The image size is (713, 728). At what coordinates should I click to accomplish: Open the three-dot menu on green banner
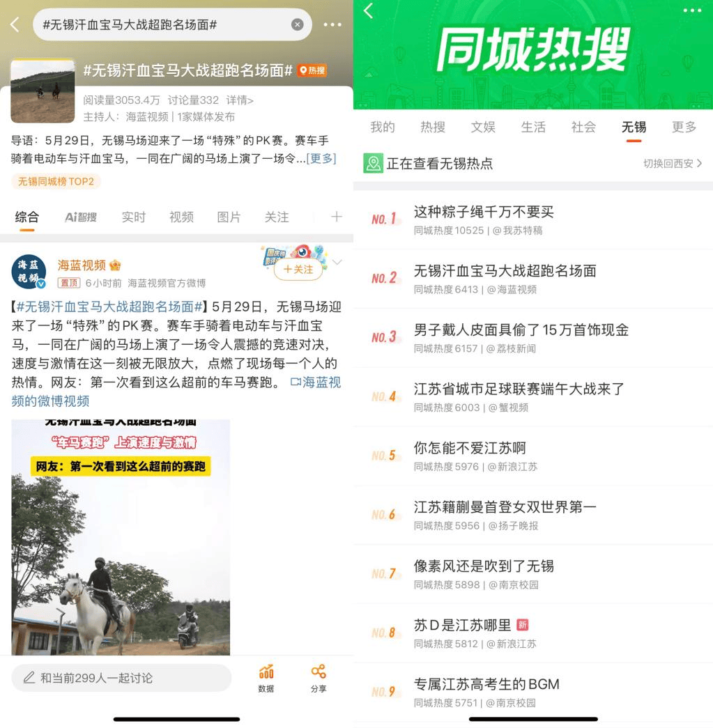point(692,10)
